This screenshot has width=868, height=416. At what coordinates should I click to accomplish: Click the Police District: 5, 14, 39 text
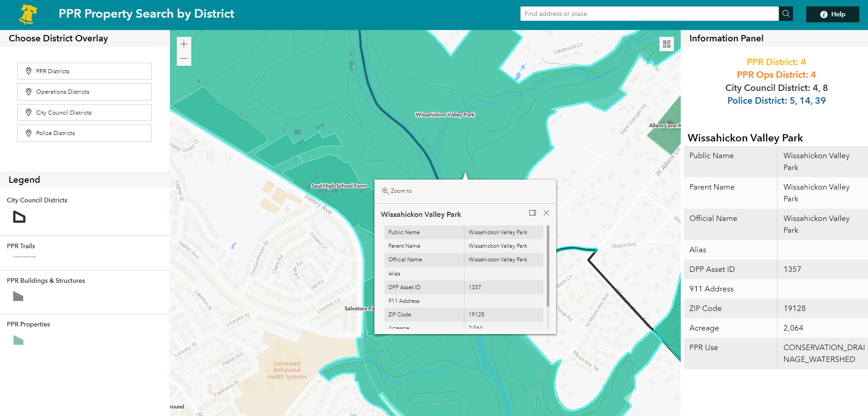coord(776,100)
